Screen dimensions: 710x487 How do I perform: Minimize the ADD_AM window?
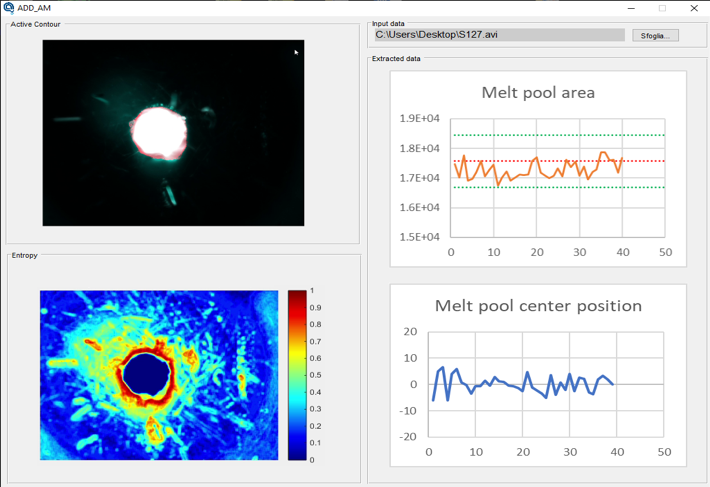point(631,8)
